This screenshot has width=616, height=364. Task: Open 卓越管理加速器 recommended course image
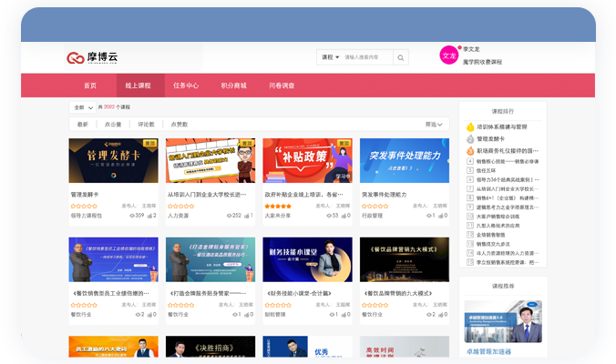(x=503, y=321)
